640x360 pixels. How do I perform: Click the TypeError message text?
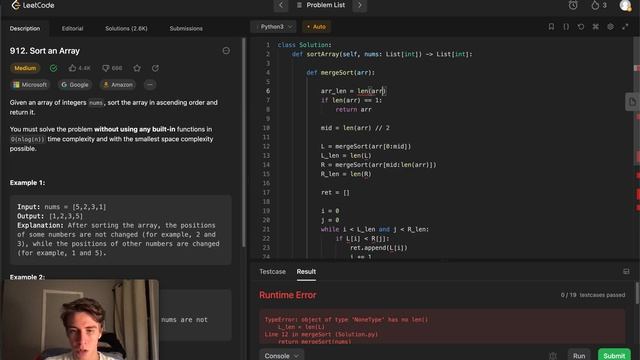coord(346,320)
